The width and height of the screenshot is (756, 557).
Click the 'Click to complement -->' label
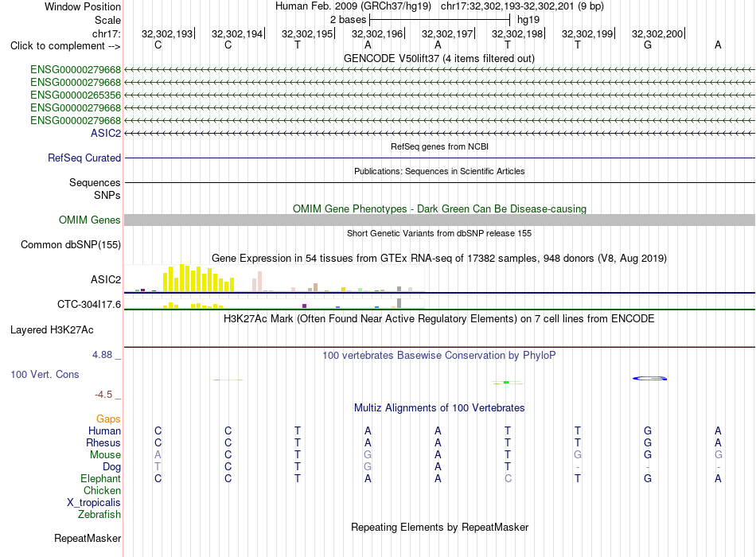65,46
